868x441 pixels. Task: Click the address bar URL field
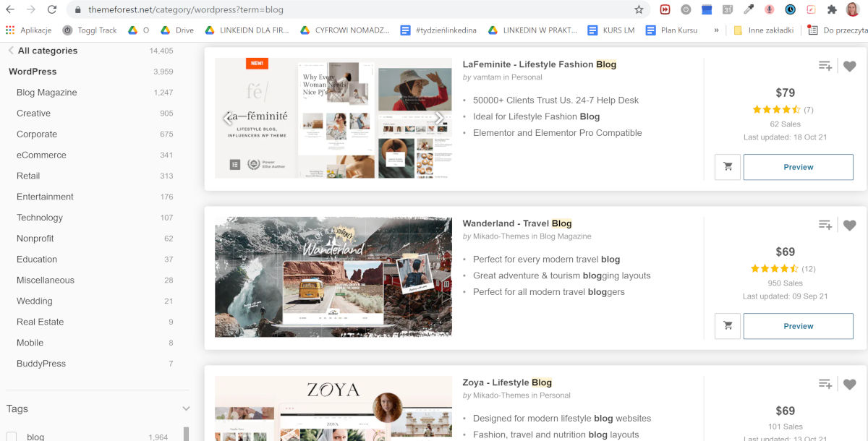pos(358,10)
